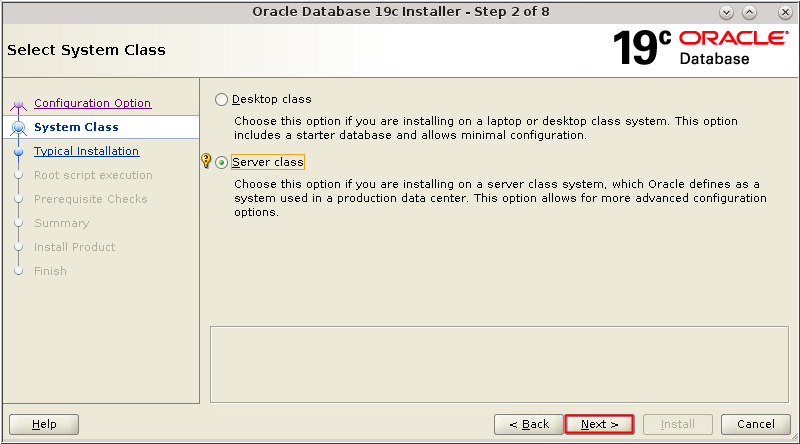Screen dimensions: 800x444
Task: Click the yellow hint lightbulb icon
Action: point(206,161)
